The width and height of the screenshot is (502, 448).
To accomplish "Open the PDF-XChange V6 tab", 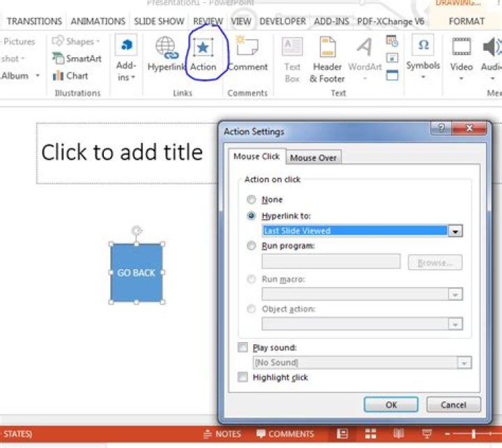I will click(x=390, y=21).
